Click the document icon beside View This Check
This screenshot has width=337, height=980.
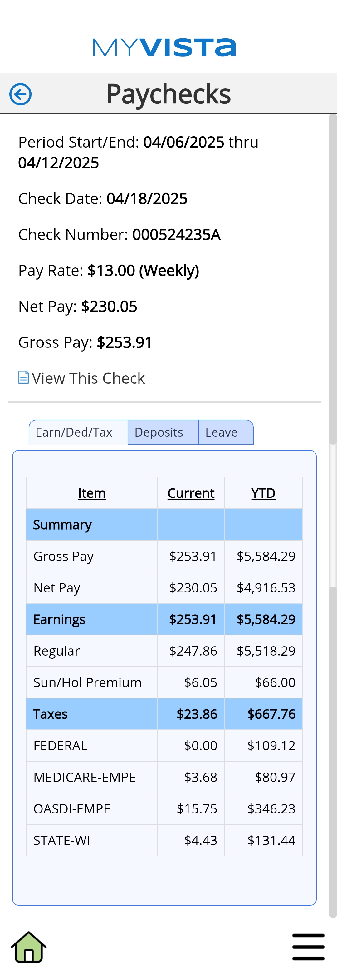click(23, 377)
